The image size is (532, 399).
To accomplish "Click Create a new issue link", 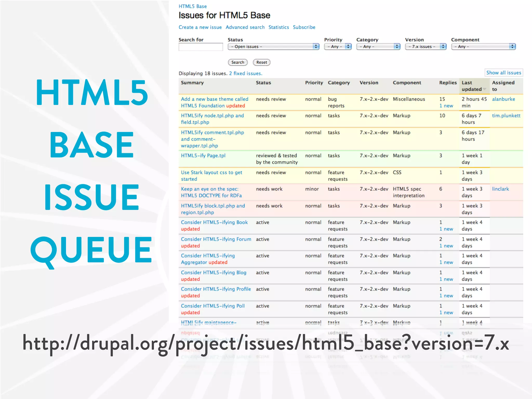I will pyautogui.click(x=200, y=27).
